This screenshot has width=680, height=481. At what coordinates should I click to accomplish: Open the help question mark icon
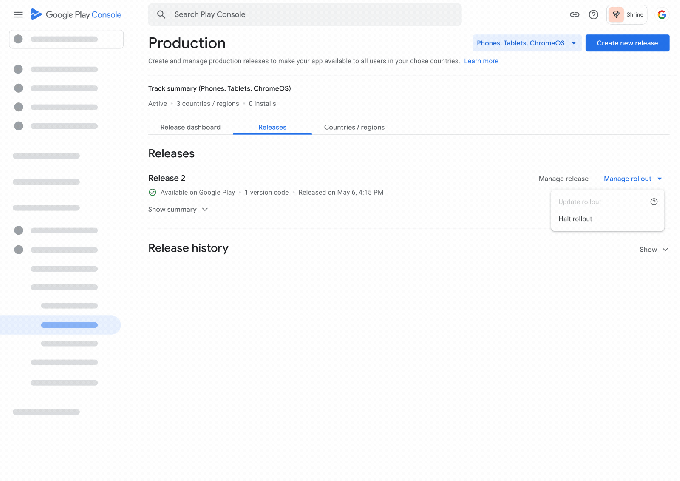coord(594,15)
